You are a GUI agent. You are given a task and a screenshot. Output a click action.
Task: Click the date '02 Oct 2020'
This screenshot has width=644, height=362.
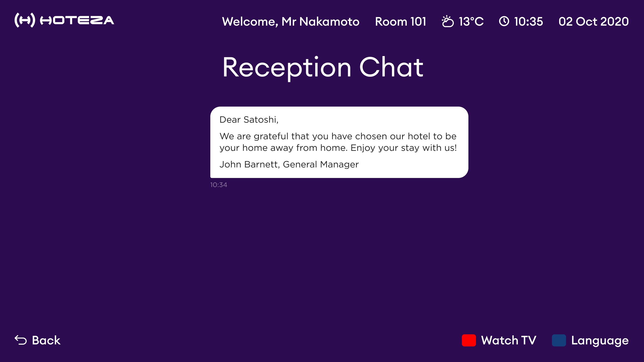click(594, 22)
